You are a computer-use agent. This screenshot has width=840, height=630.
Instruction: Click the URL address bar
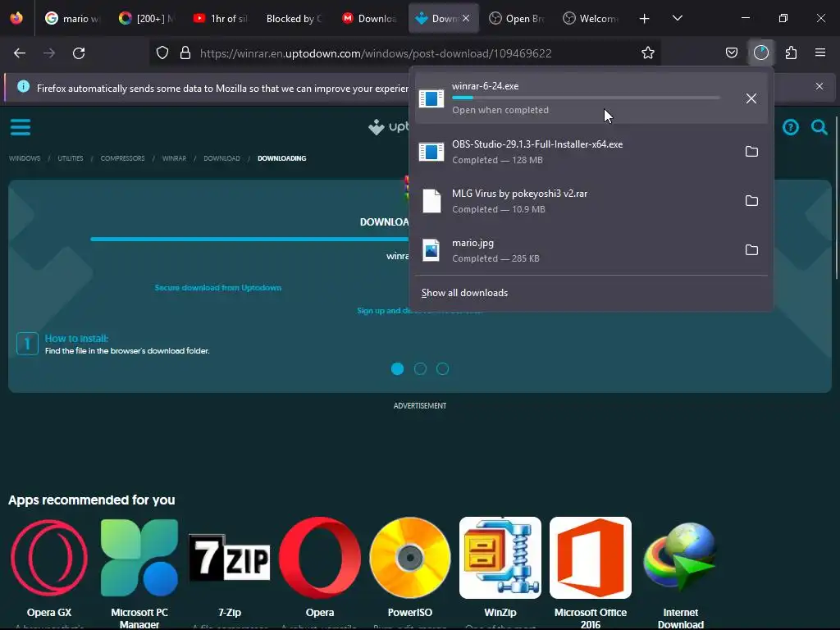(405, 53)
